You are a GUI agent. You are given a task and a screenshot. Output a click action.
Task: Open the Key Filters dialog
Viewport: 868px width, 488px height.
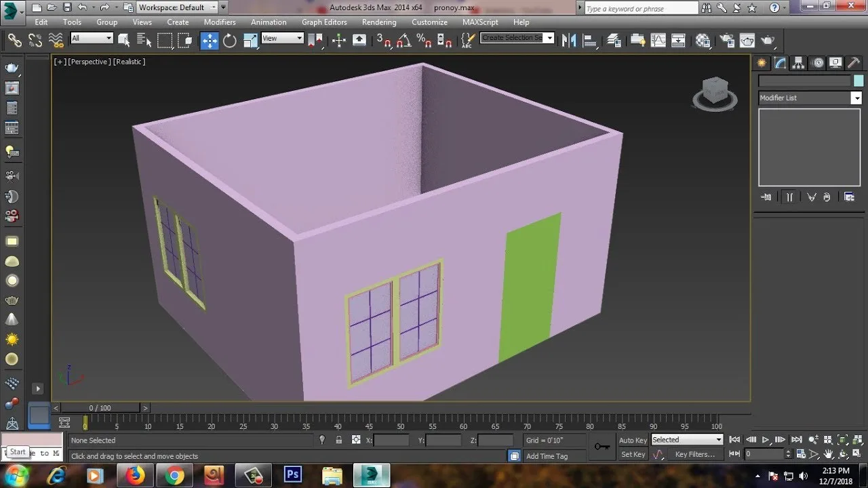tap(695, 455)
